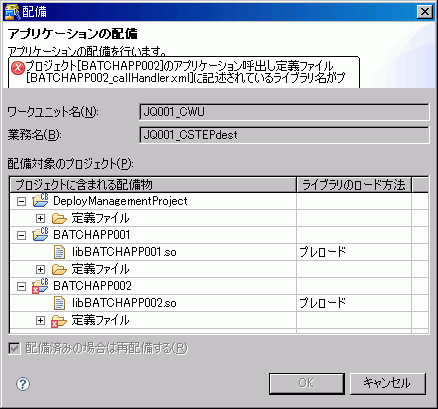Click ワークユニット名(N) label
Image resolution: width=438 pixels, height=409 pixels.
coord(53,112)
